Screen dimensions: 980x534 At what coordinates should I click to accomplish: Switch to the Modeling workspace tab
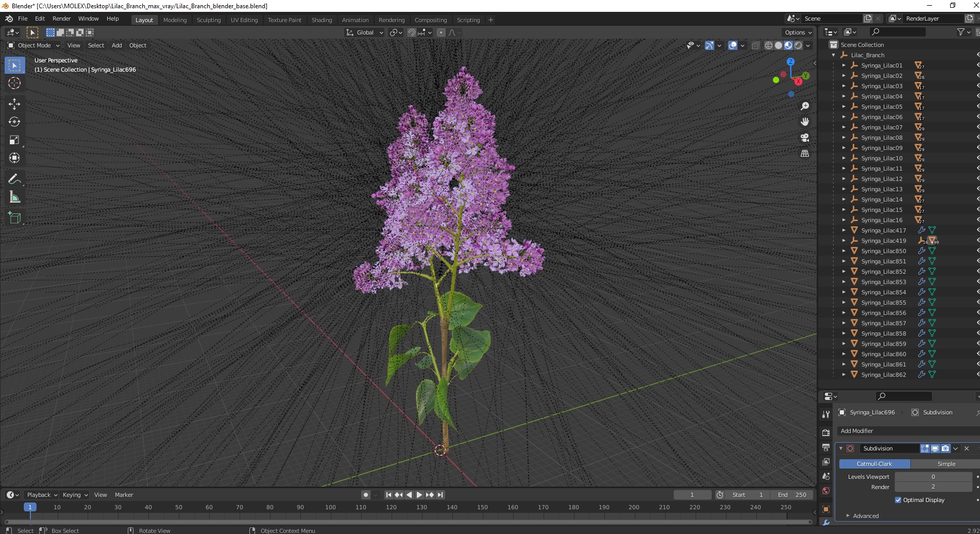(175, 20)
